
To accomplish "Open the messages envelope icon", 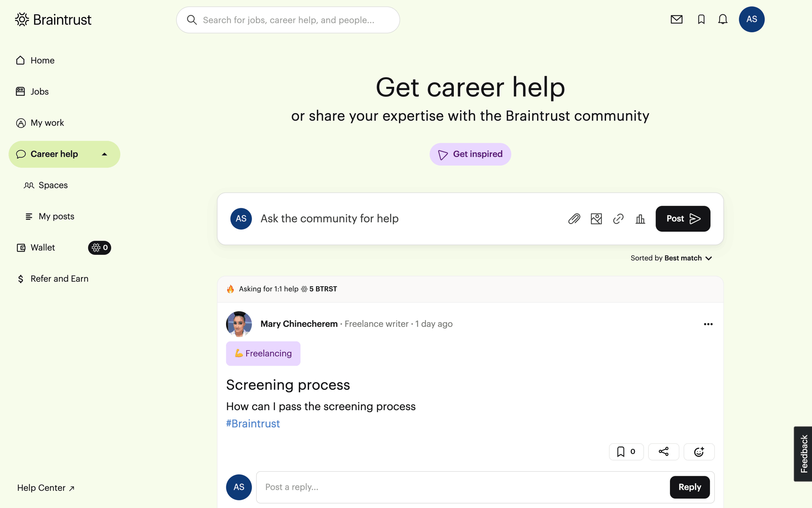I will pos(677,19).
